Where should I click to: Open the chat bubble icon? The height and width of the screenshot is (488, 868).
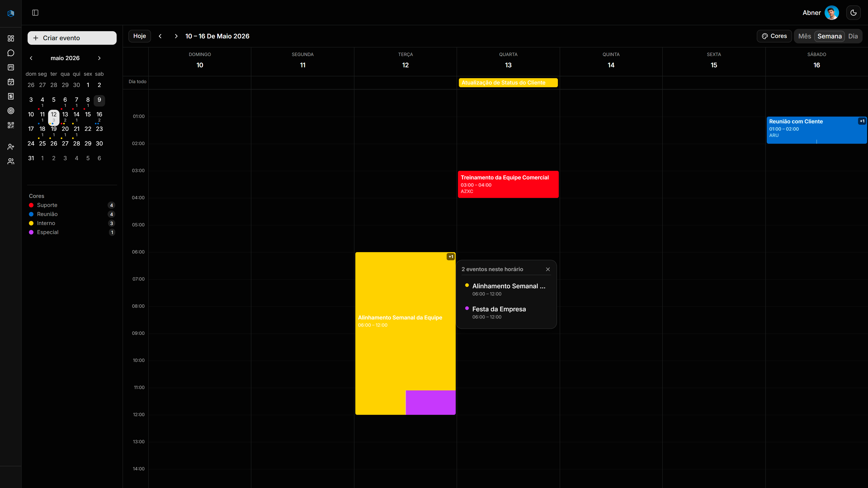pyautogui.click(x=11, y=53)
